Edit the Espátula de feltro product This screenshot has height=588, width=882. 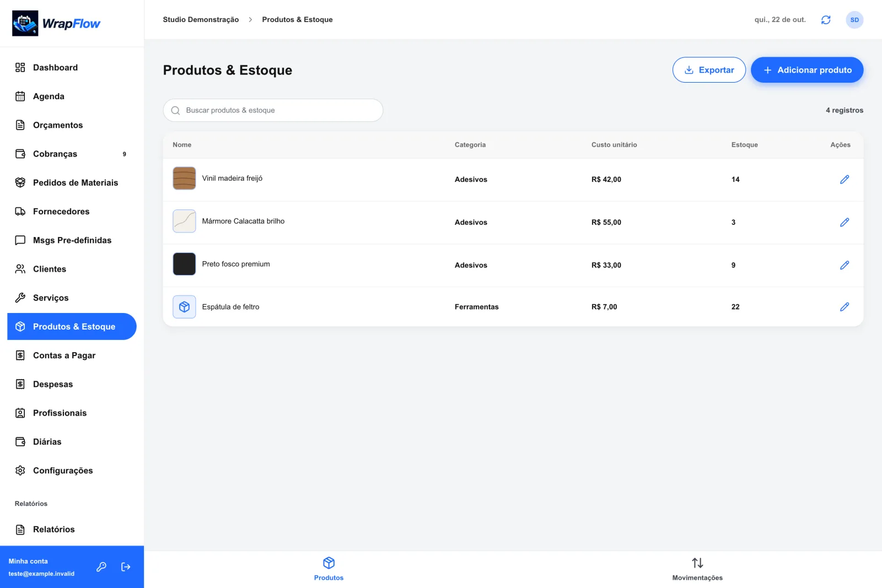pyautogui.click(x=845, y=307)
